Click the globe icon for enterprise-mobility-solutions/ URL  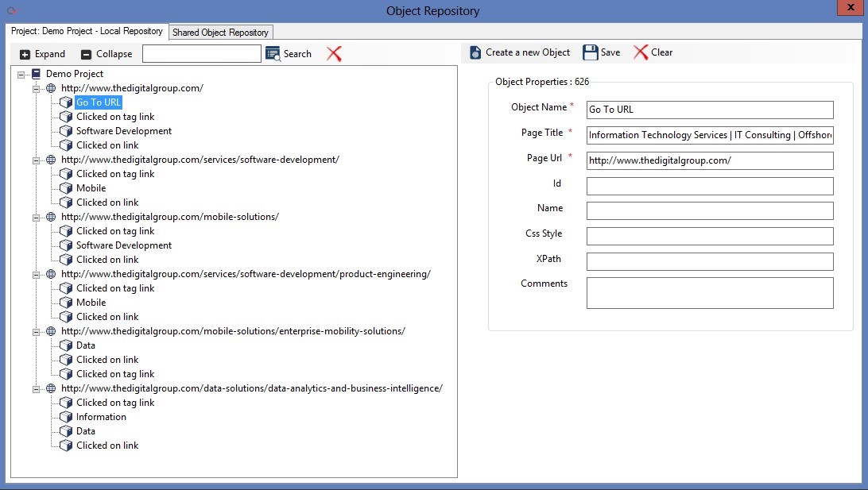(x=51, y=331)
